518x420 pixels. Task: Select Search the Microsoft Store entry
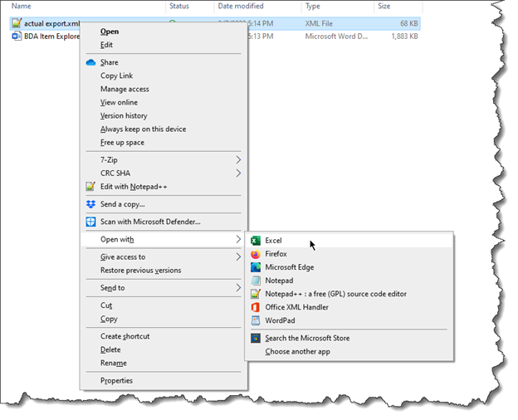click(349, 338)
